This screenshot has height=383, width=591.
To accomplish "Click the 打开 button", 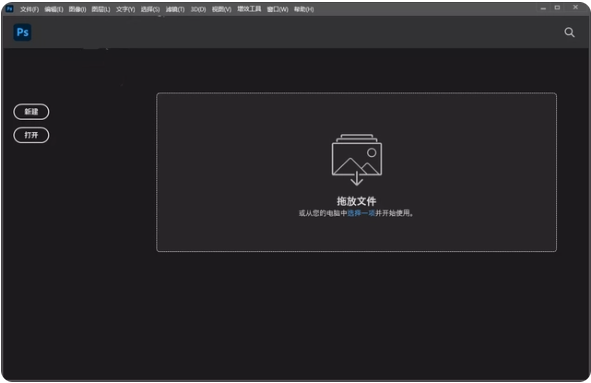I will pos(31,135).
